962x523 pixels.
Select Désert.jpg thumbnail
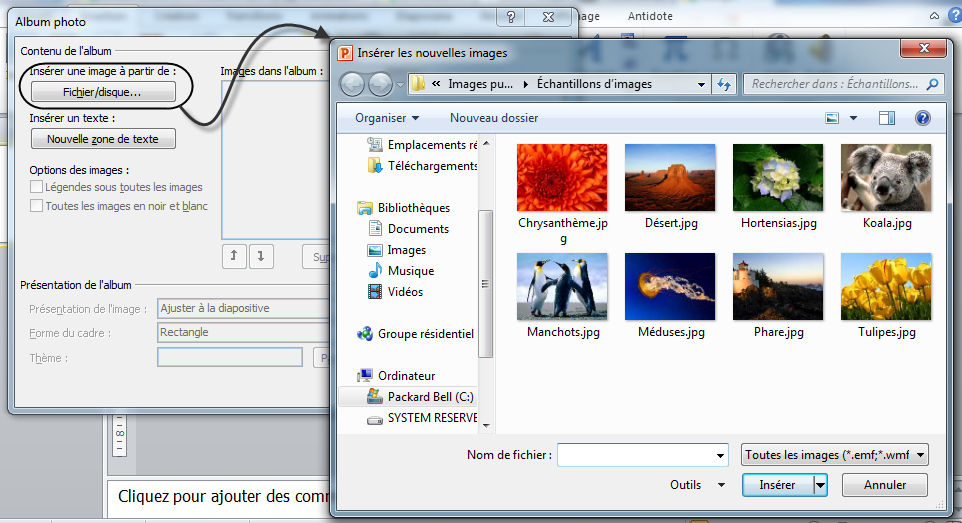[x=670, y=178]
